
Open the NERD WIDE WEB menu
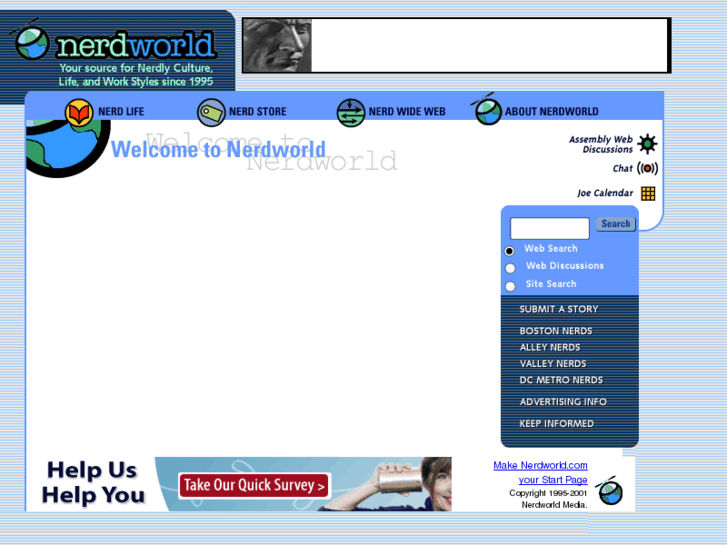407,112
